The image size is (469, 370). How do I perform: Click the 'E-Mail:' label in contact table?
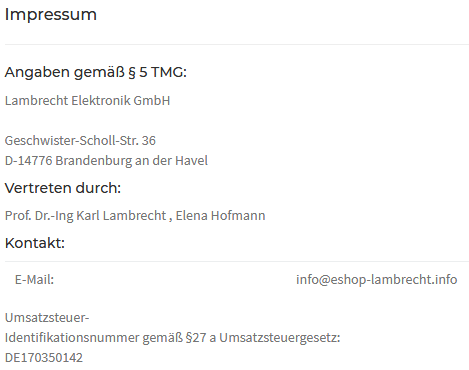(34, 279)
